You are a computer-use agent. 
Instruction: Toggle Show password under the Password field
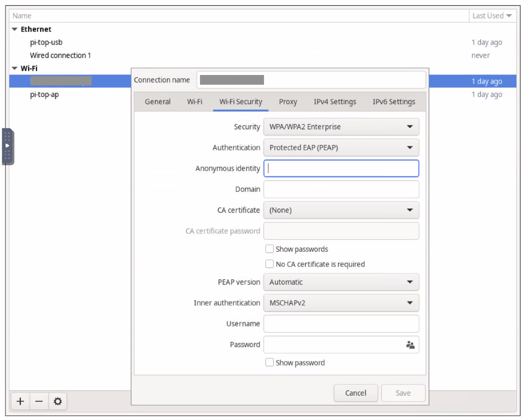coord(269,362)
